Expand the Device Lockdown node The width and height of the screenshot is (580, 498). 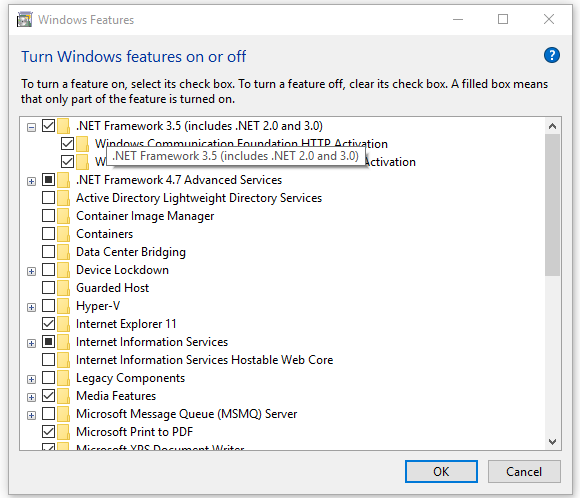[x=31, y=272]
